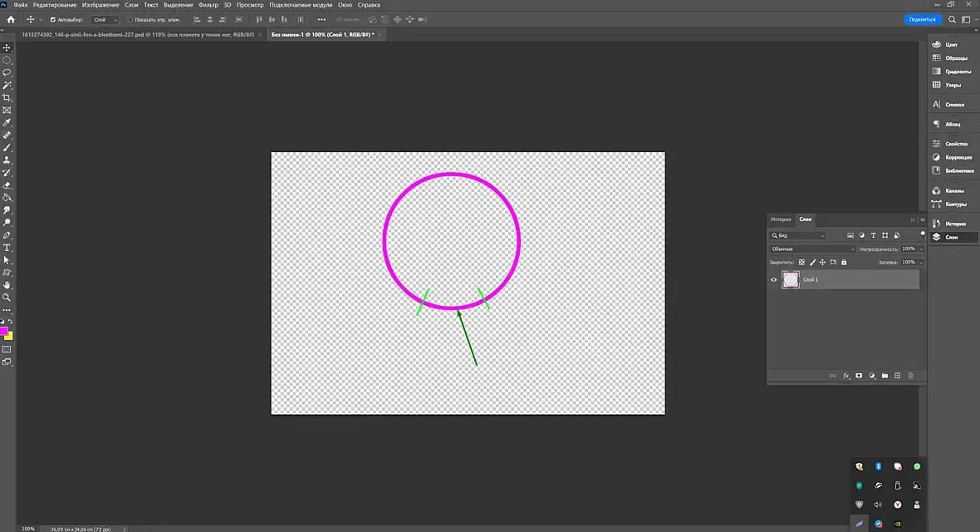Add a layer mask in Layers panel

click(859, 376)
